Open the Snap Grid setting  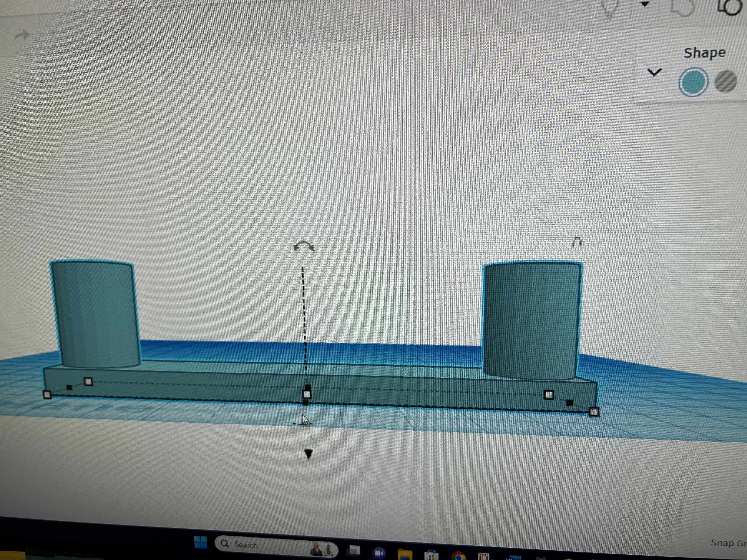(x=728, y=543)
